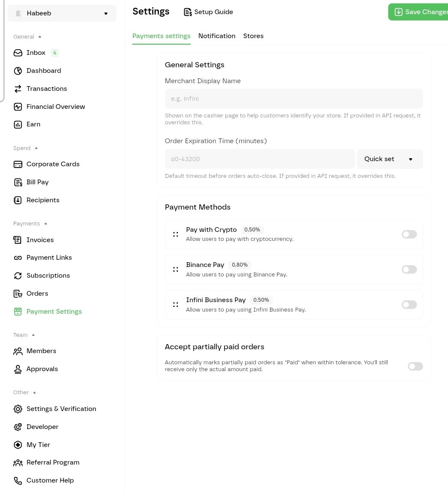Click the Bill Pay icon
The width and height of the screenshot is (448, 495).
[18, 182]
